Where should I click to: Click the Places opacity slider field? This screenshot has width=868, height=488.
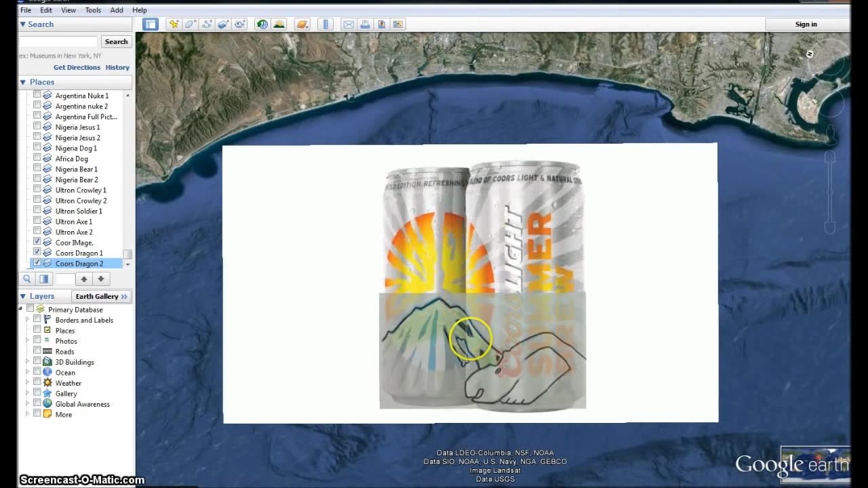65,279
